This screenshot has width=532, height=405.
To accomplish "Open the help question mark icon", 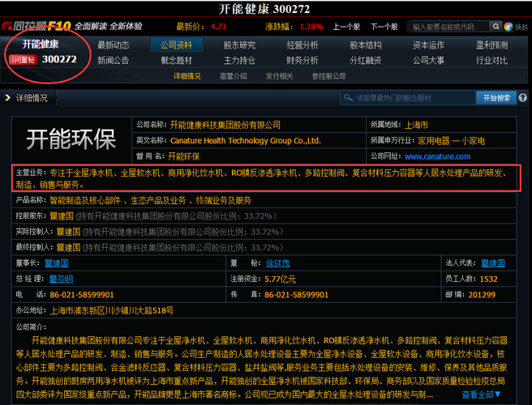I will tap(522, 98).
